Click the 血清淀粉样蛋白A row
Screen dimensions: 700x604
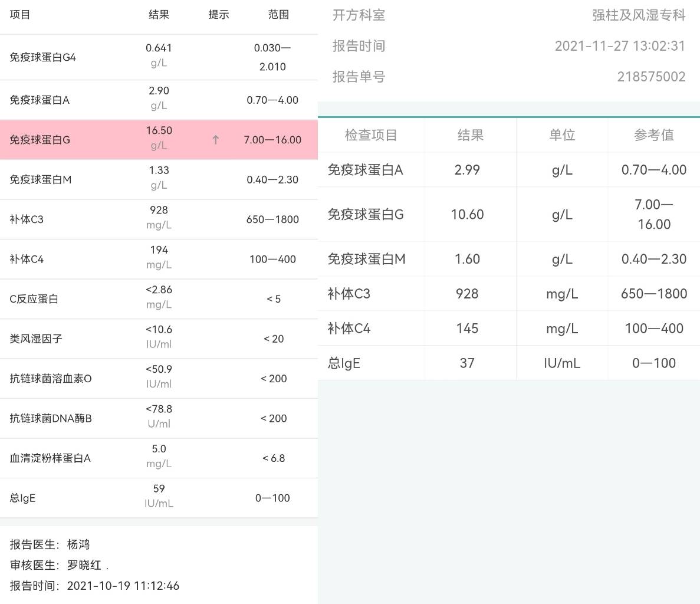159,458
